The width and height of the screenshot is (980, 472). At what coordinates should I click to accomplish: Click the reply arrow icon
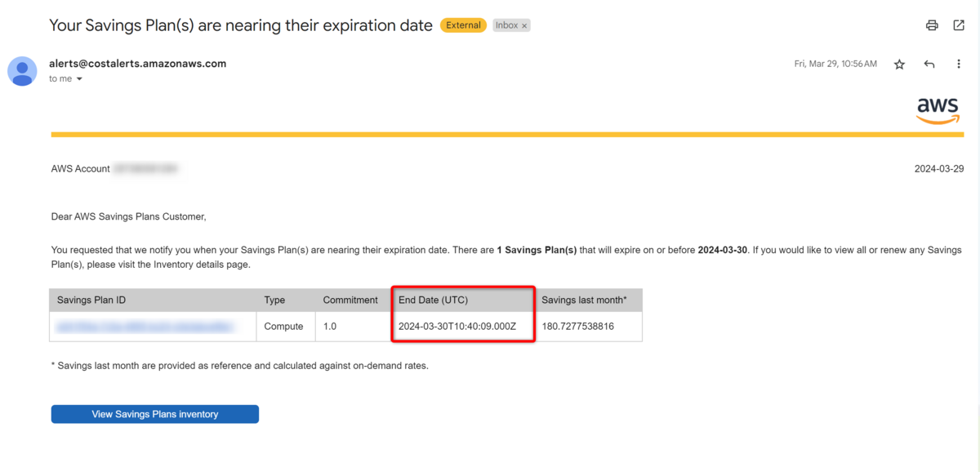point(929,65)
